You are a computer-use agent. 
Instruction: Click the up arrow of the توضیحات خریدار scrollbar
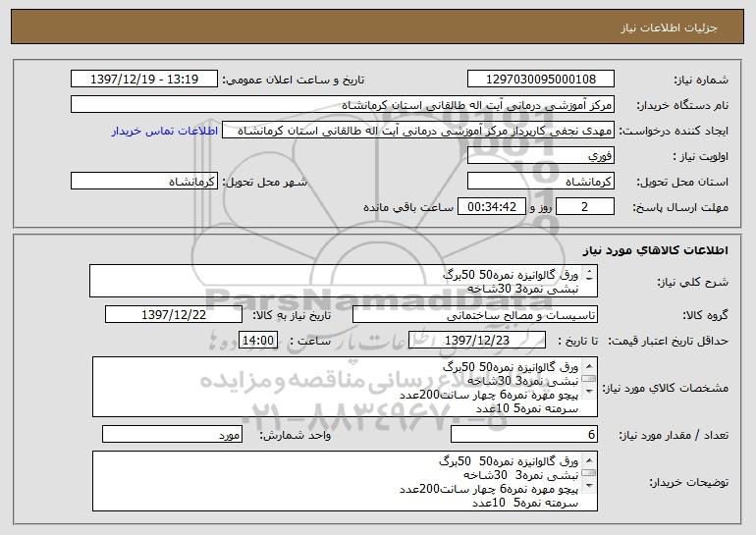589,459
